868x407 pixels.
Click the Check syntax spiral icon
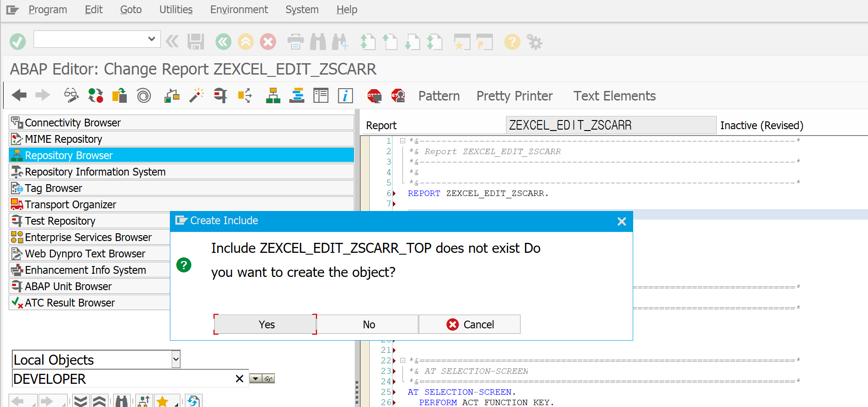144,95
